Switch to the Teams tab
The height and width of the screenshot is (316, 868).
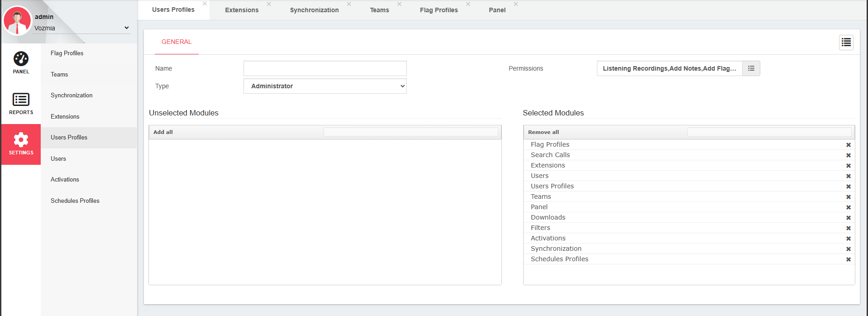pyautogui.click(x=379, y=10)
